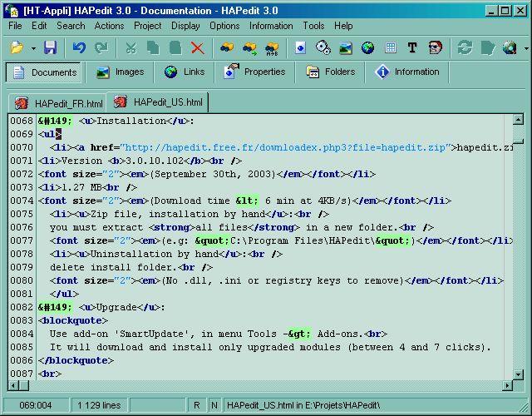
Task: Click the 069:004 cursor position in status bar
Action: 35,405
